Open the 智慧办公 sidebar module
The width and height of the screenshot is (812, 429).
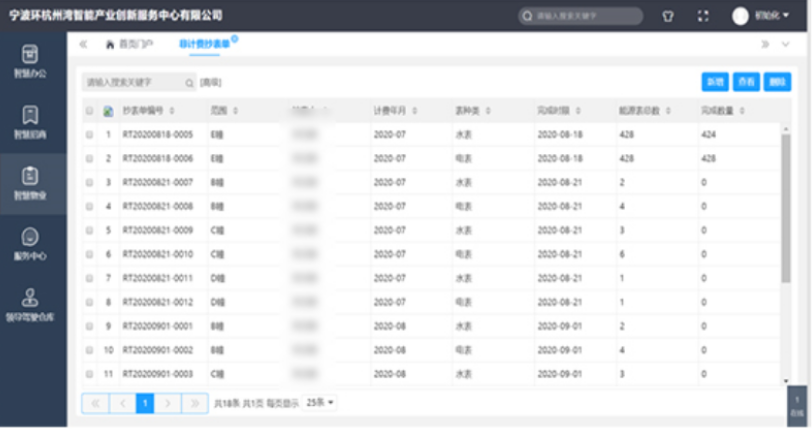coord(30,61)
